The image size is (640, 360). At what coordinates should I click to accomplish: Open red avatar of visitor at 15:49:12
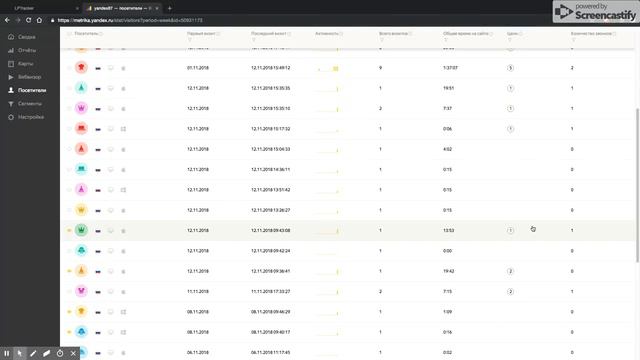[x=81, y=67]
